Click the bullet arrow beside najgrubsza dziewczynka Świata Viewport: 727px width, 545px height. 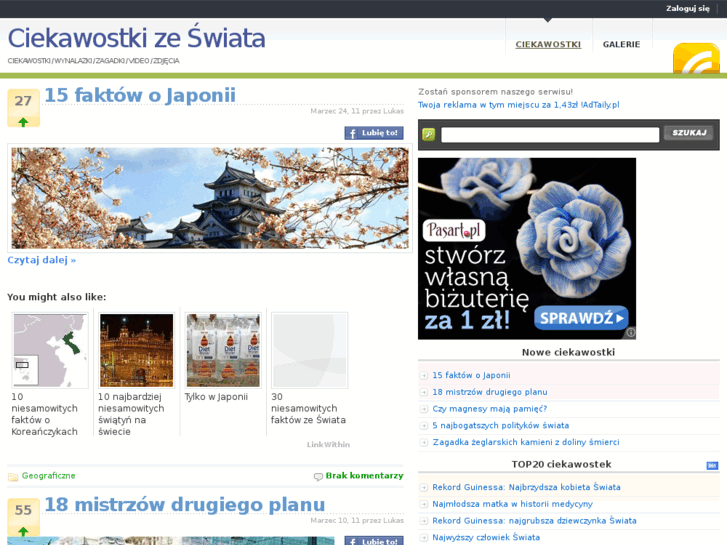click(423, 521)
